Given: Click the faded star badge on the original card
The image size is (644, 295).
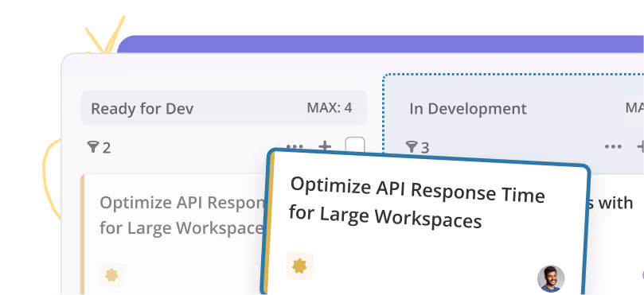Looking at the screenshot, I should tap(111, 275).
